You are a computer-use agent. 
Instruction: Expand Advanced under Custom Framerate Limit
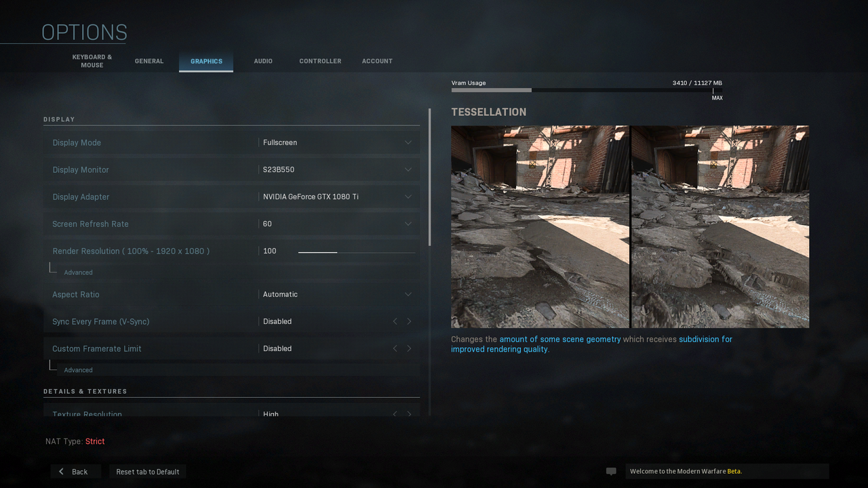pos(78,370)
